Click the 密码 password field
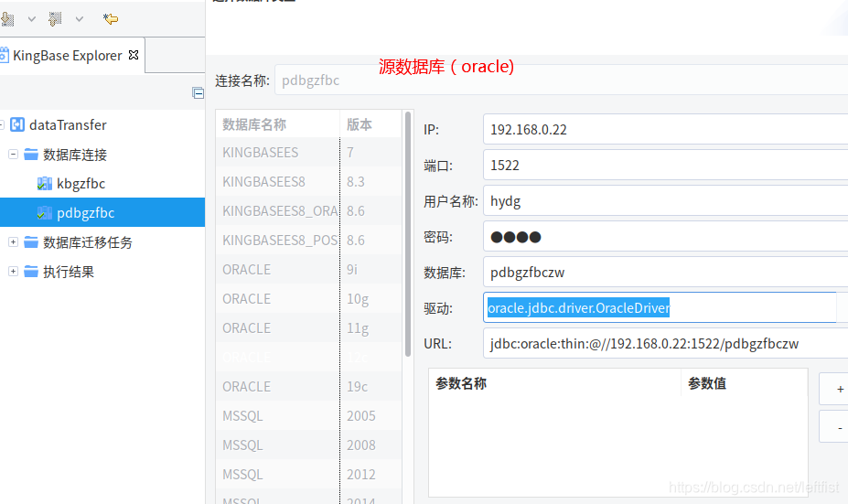 tap(666, 237)
